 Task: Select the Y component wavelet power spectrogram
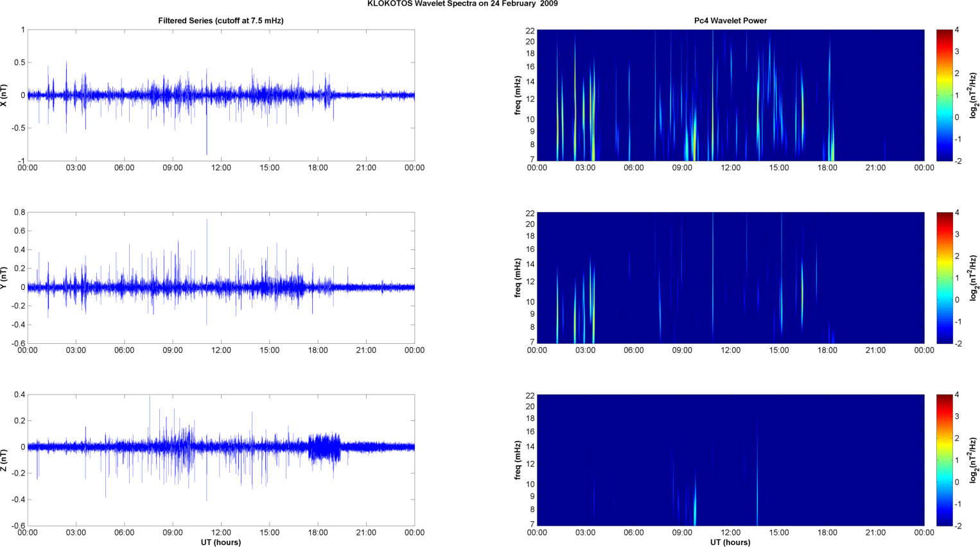click(x=730, y=278)
